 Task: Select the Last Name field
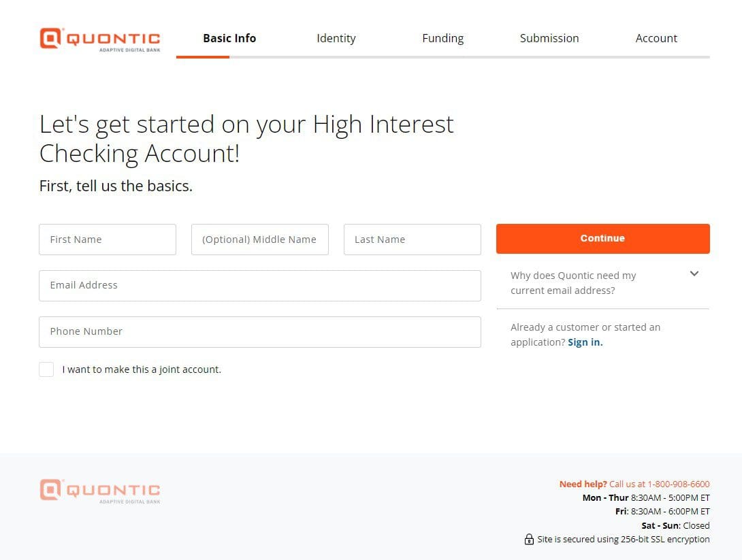pos(412,239)
